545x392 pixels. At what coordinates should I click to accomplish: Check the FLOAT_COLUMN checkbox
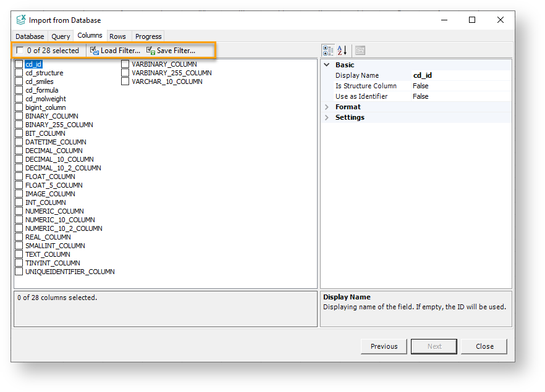(19, 177)
